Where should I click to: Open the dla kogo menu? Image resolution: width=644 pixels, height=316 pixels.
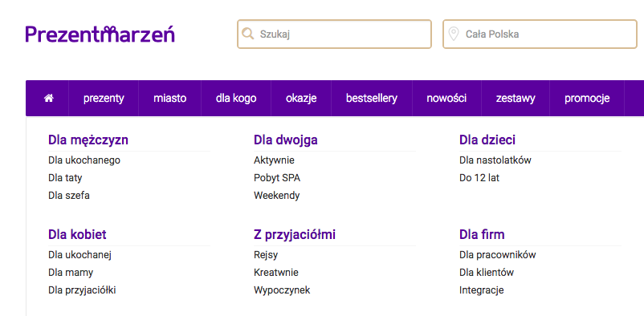coord(236,99)
